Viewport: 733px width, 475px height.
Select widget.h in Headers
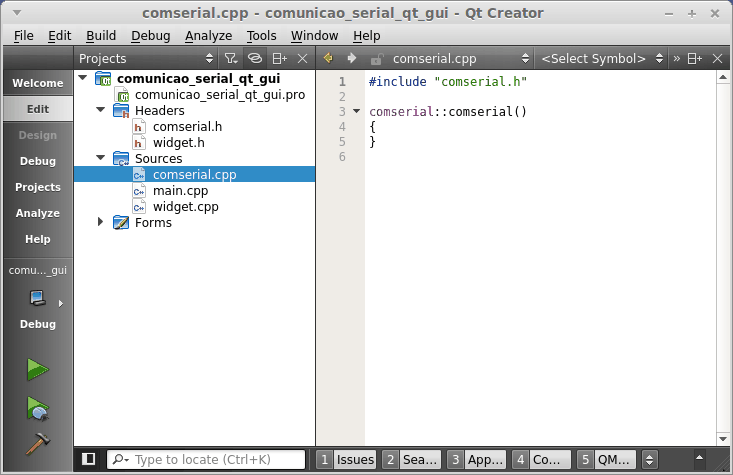click(x=179, y=143)
